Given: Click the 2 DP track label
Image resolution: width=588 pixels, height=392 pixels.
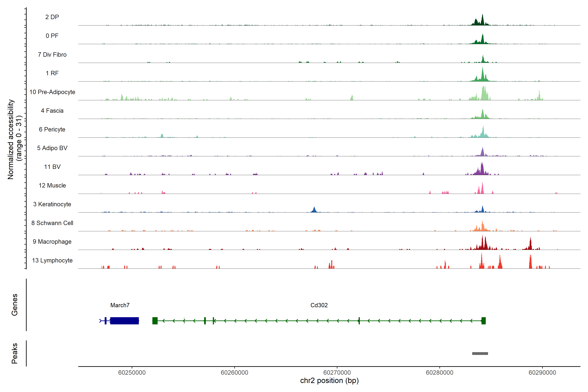Looking at the screenshot, I should click(52, 17).
